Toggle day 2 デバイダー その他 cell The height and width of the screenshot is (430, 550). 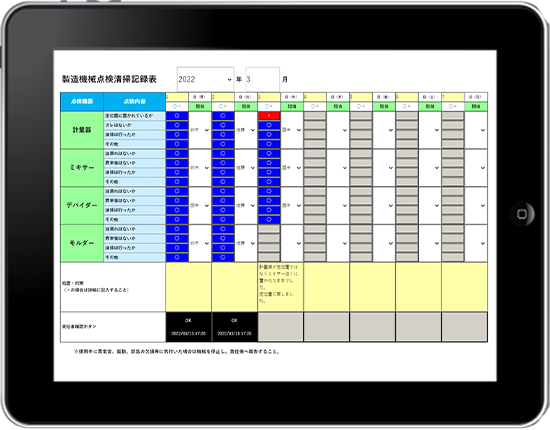(223, 220)
